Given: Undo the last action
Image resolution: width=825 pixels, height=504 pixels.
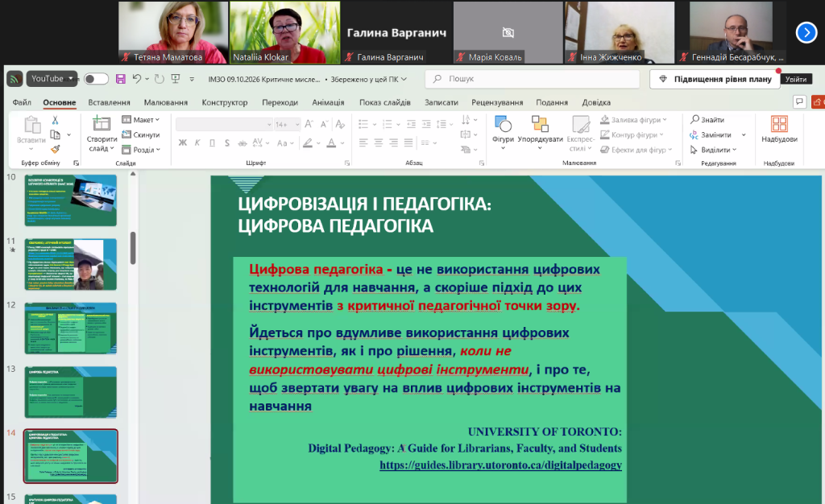Looking at the screenshot, I should (137, 79).
